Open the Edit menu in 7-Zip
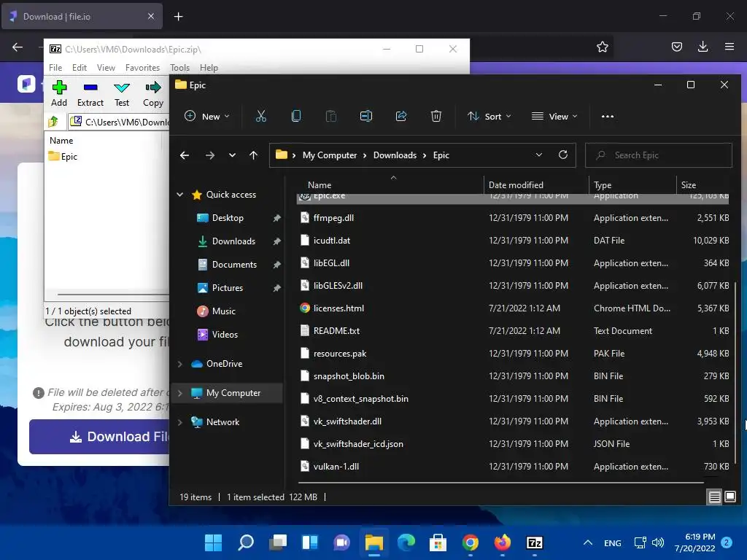The height and width of the screenshot is (560, 747). click(79, 68)
